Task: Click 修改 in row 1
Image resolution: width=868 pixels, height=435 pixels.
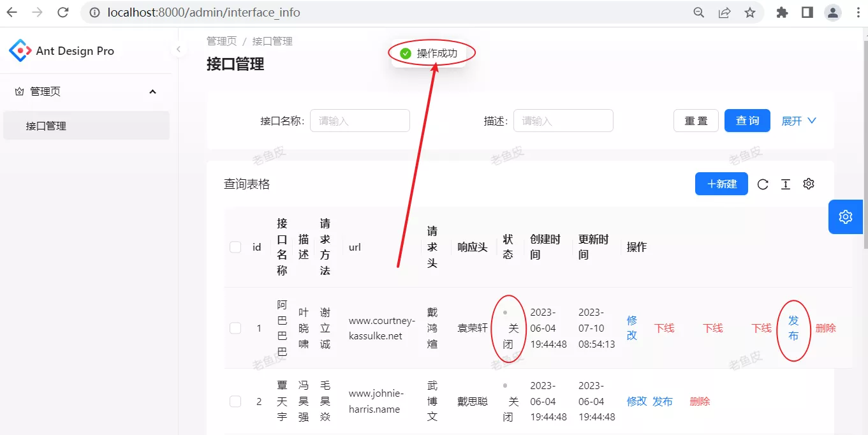Action: tap(632, 328)
